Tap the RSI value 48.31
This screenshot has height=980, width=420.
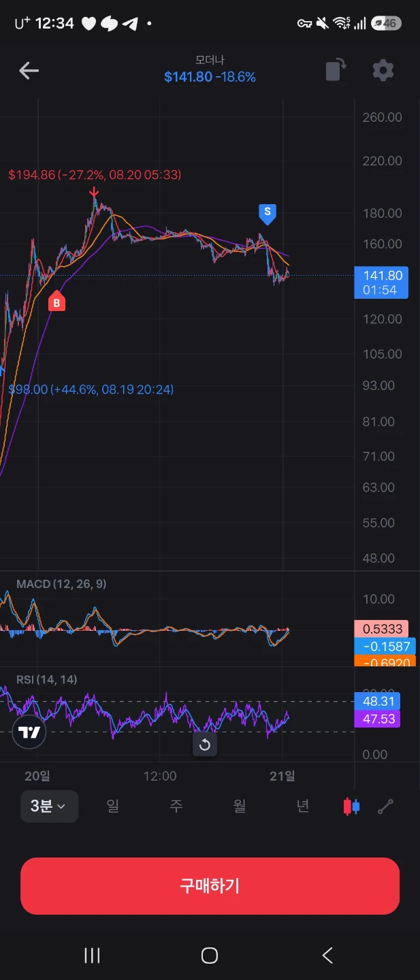pyautogui.click(x=377, y=701)
